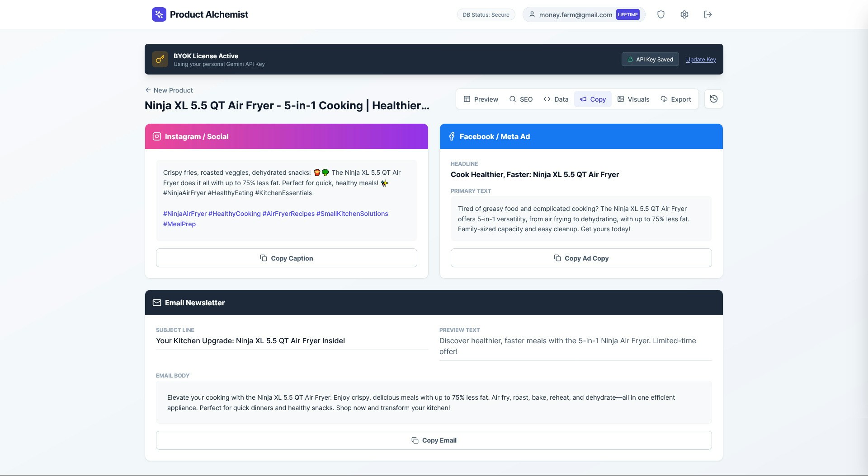The height and width of the screenshot is (476, 868).
Task: Open settings via the gear icon
Action: click(x=684, y=14)
